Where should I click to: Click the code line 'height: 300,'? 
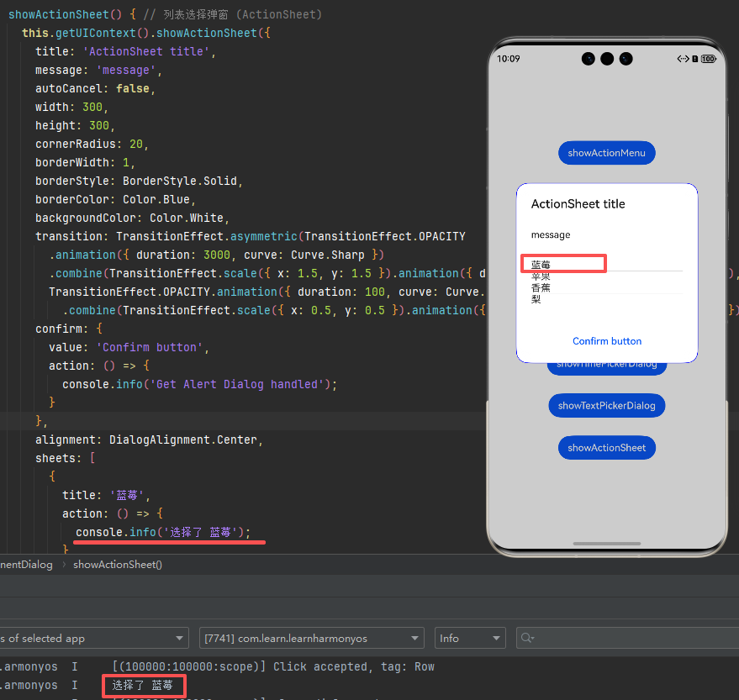pyautogui.click(x=75, y=126)
